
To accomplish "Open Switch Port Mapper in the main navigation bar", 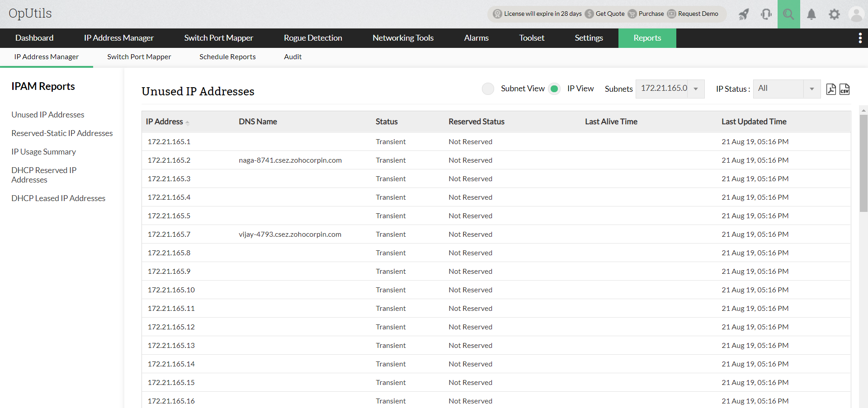I will tap(219, 38).
